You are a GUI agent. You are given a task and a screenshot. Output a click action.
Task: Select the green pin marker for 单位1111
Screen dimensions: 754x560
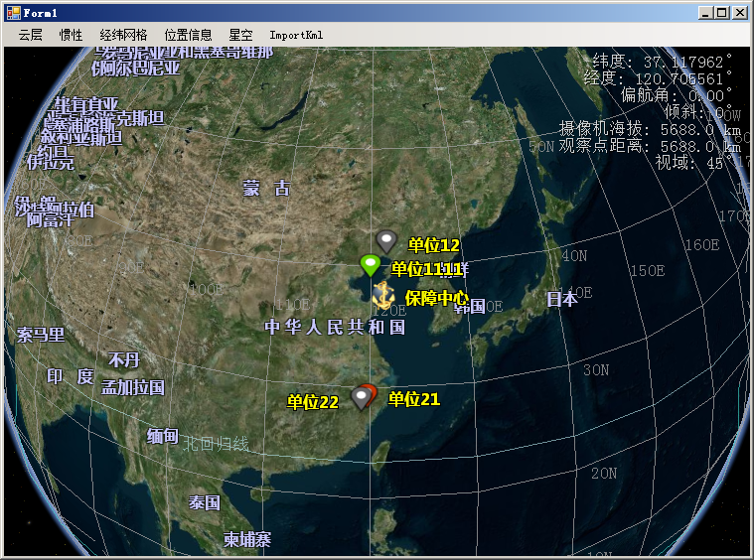370,264
